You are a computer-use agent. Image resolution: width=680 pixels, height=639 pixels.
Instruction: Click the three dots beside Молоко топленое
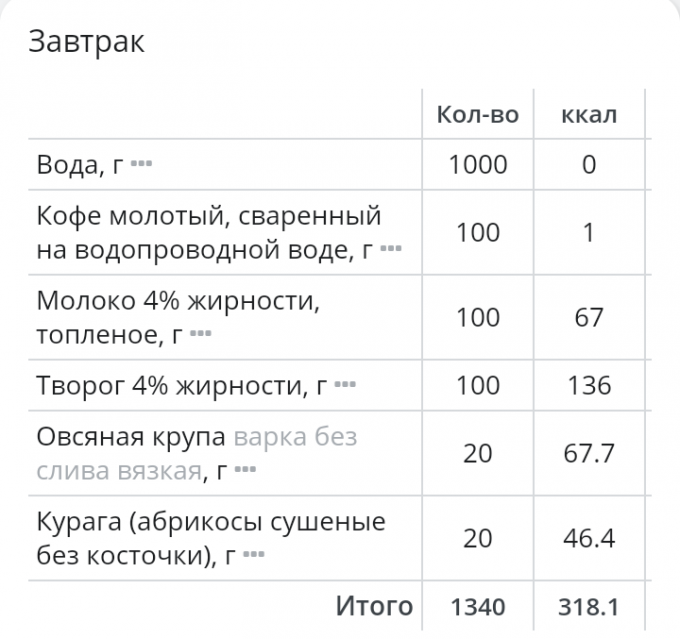(201, 334)
